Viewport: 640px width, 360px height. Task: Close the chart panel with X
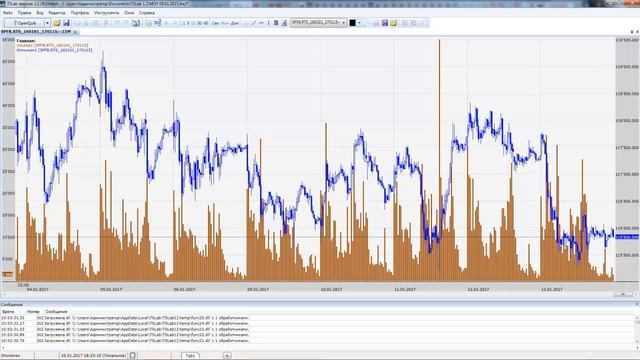click(x=637, y=32)
